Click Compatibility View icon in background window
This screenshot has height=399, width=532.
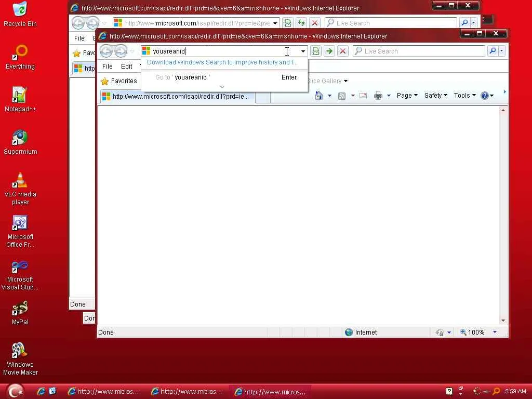pos(288,23)
